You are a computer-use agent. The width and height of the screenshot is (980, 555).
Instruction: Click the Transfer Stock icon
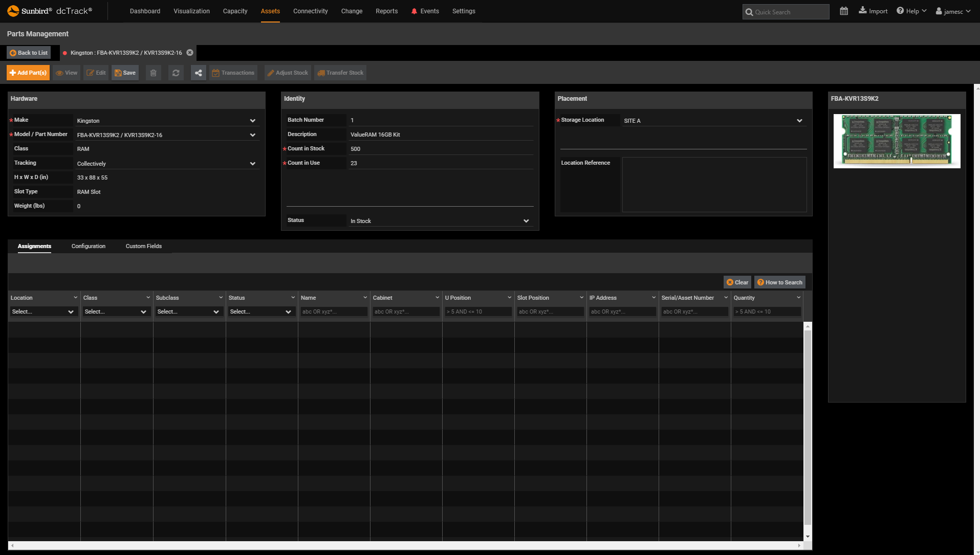[x=340, y=72]
